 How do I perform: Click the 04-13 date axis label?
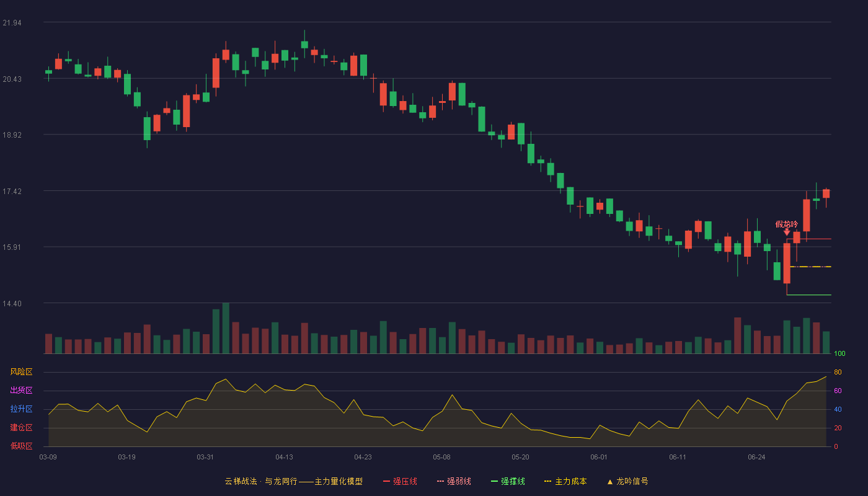284,457
